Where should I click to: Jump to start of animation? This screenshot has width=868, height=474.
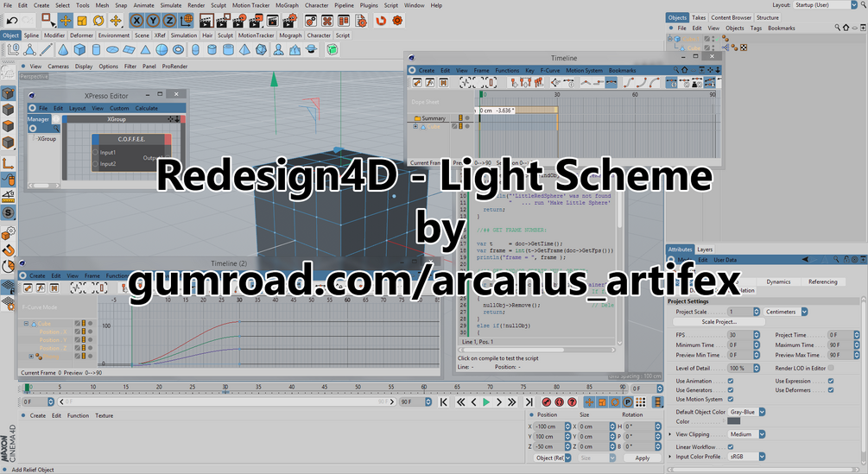coord(443,402)
